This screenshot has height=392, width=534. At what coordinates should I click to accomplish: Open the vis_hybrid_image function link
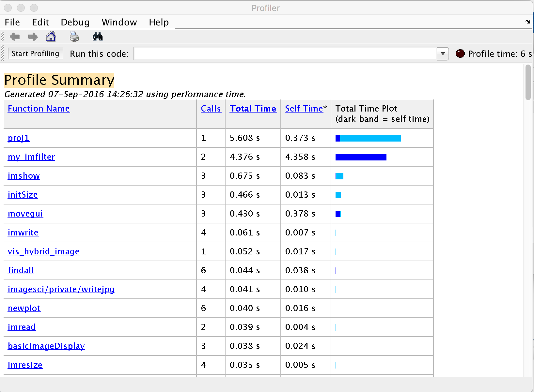tap(44, 251)
